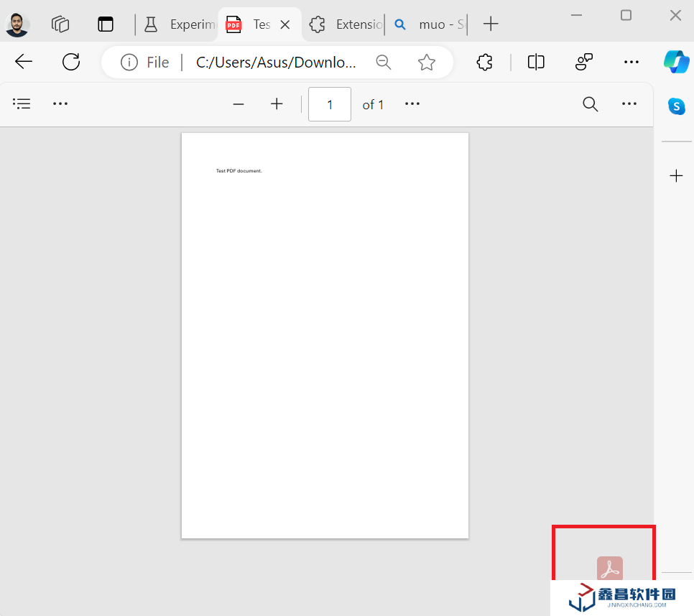694x616 pixels.
Task: Click the Adobe Acrobat icon at bottom
Action: [610, 569]
